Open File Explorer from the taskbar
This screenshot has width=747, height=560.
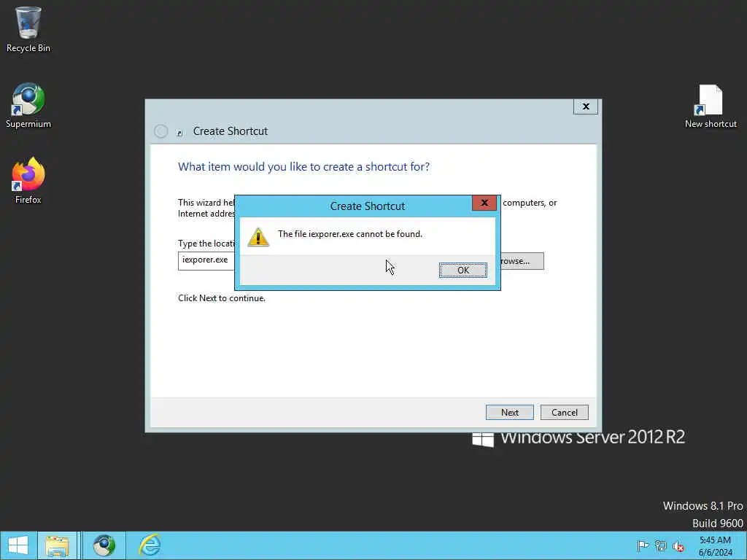[57, 545]
